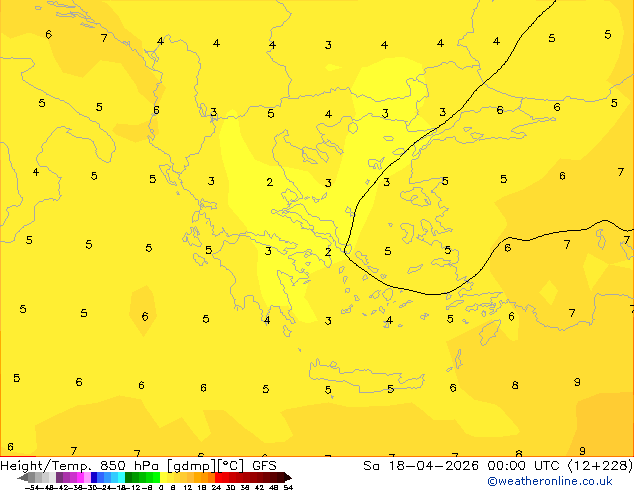Pick the bright red swatch at legend value 24
This screenshot has height=490, width=634.
(x=218, y=477)
